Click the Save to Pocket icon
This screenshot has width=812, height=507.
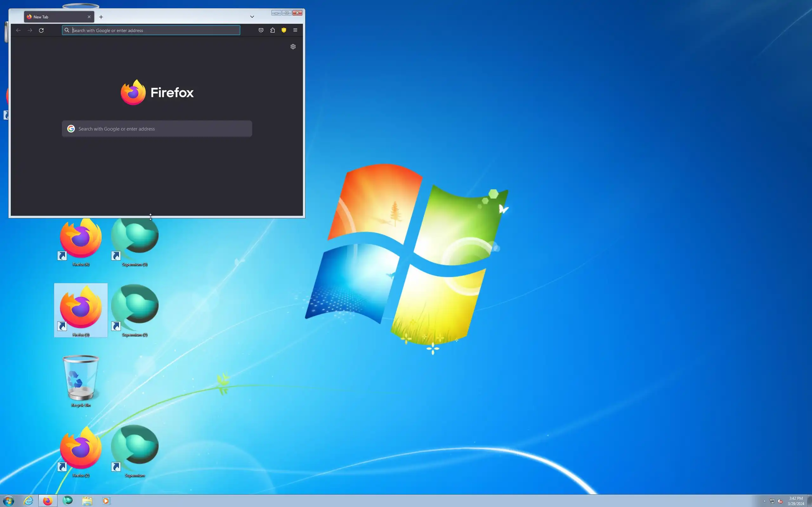(x=261, y=30)
